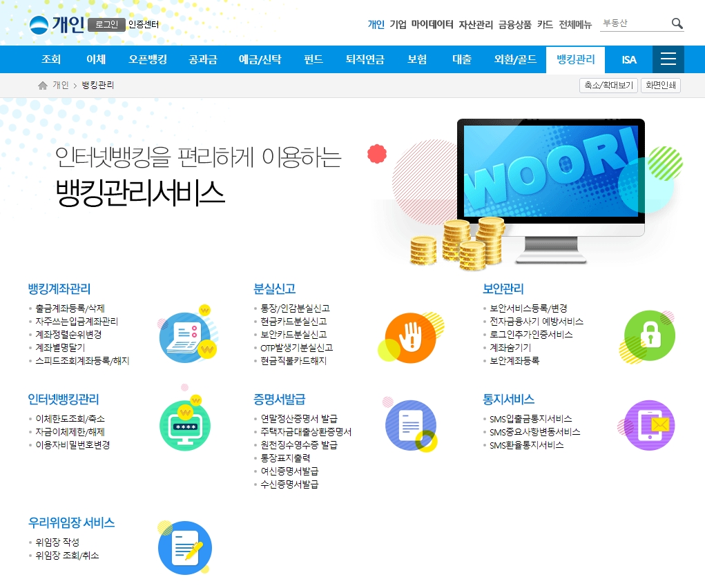Open 카드 top menu
Viewport: 705px width, 588px height.
[545, 24]
